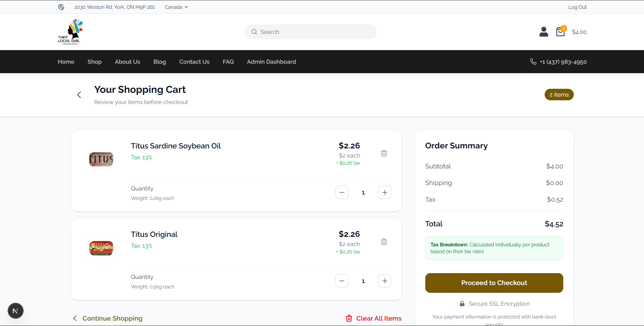644x326 pixels.
Task: Increase quantity of Titus Original
Action: pos(385,281)
